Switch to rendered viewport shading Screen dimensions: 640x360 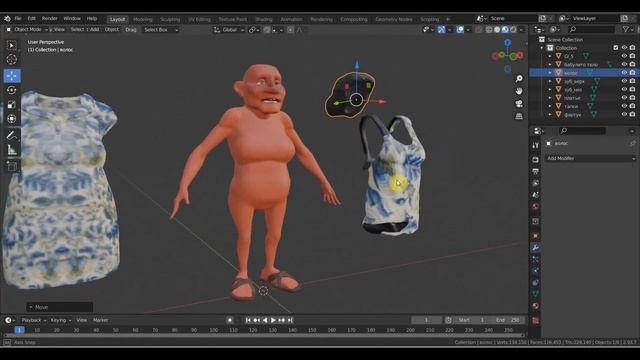pos(513,29)
